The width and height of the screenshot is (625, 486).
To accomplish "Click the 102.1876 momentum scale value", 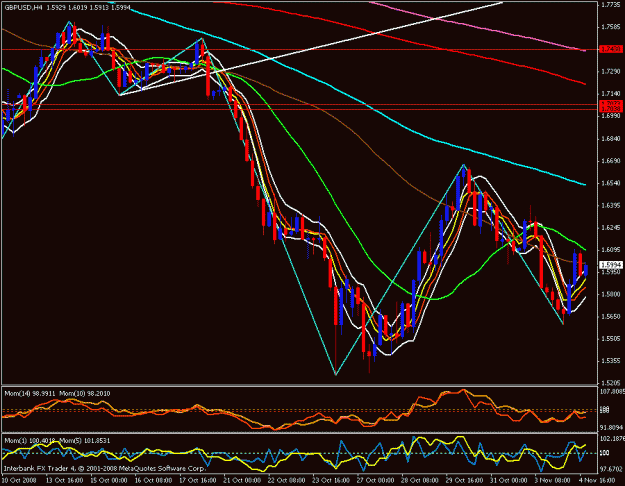I will pyautogui.click(x=611, y=439).
